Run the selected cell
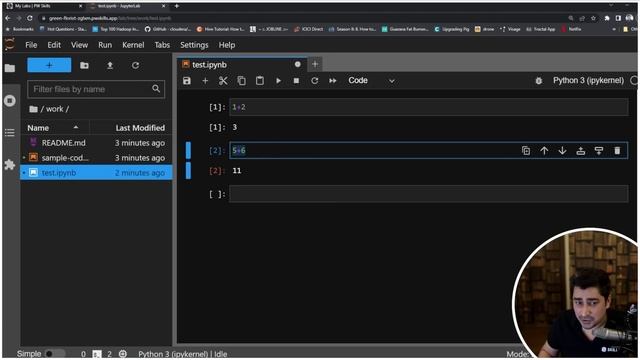 pyautogui.click(x=278, y=81)
